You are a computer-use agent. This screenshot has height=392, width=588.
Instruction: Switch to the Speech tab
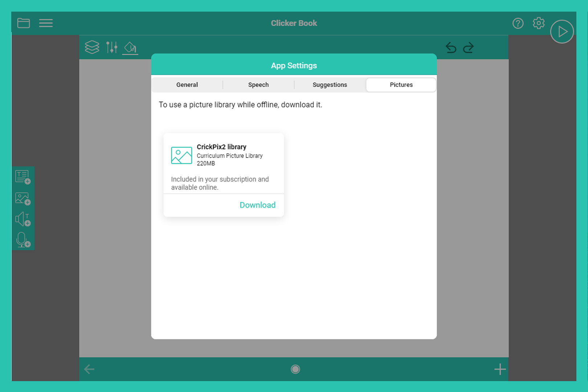(258, 85)
